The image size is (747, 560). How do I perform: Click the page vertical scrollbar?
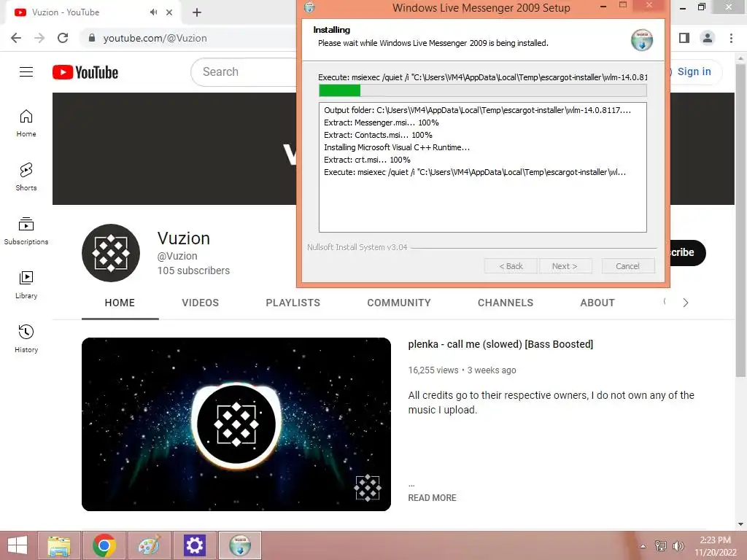click(740, 219)
